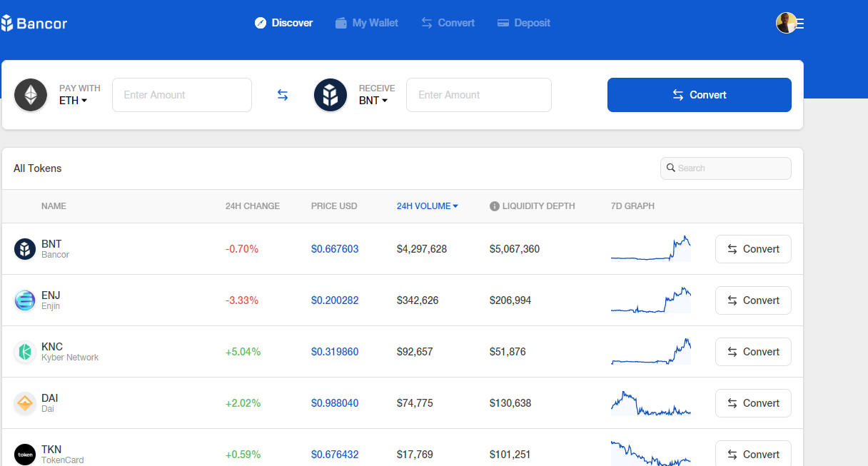Screen dimensions: 868x466
Task: Click the $342,626 volume value
Action: tap(418, 300)
